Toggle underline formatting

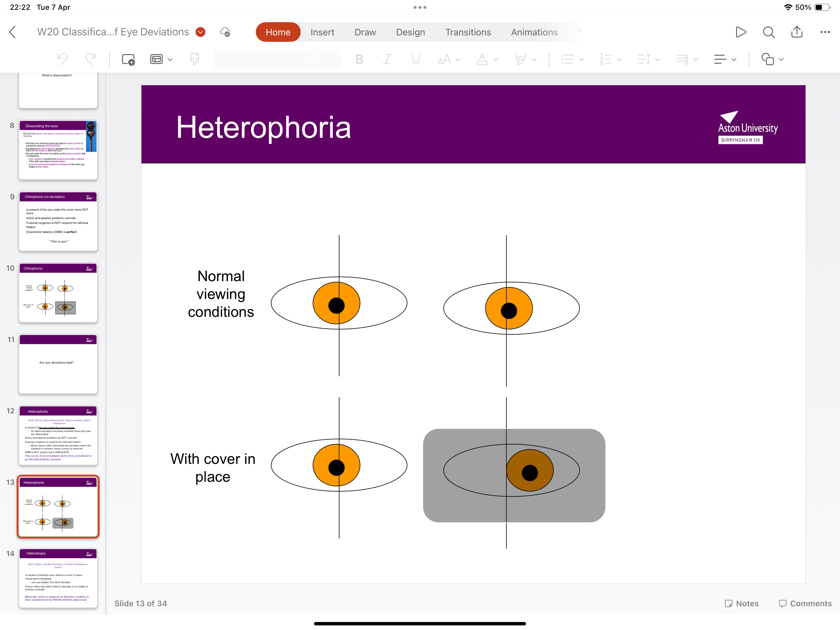coord(416,59)
